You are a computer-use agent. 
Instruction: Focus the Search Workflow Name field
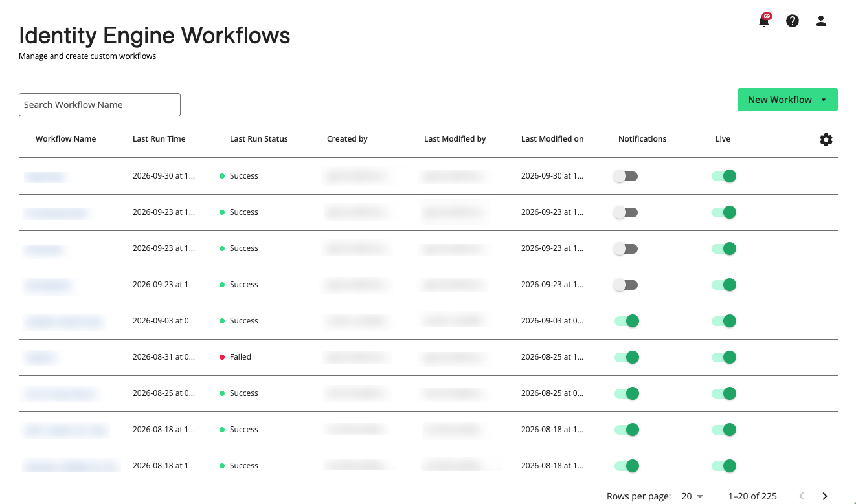[100, 105]
